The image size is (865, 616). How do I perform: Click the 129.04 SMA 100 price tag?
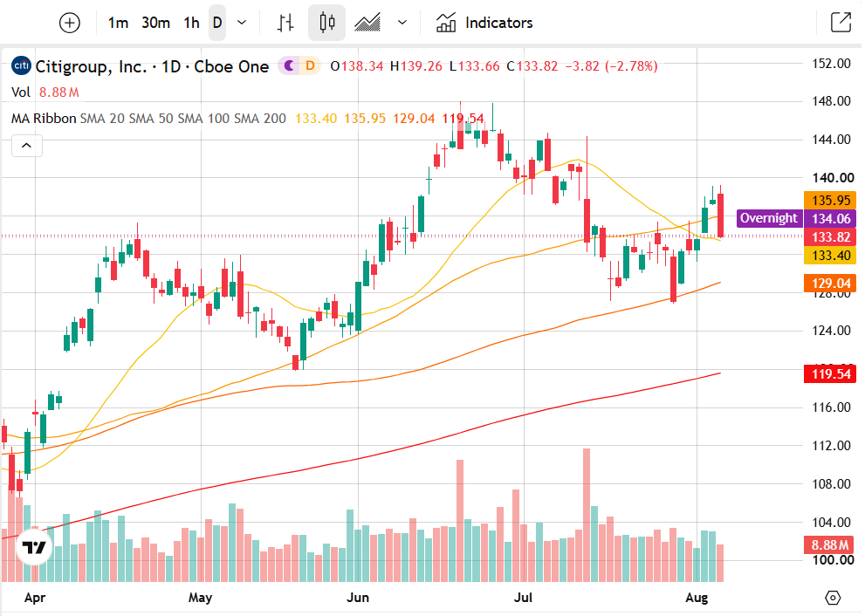[x=830, y=283]
